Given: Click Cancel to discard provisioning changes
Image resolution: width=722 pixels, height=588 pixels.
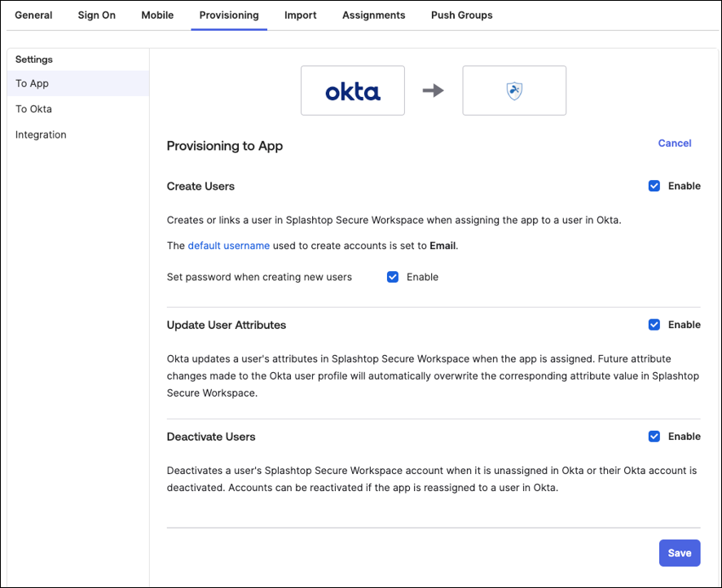Looking at the screenshot, I should (x=675, y=143).
